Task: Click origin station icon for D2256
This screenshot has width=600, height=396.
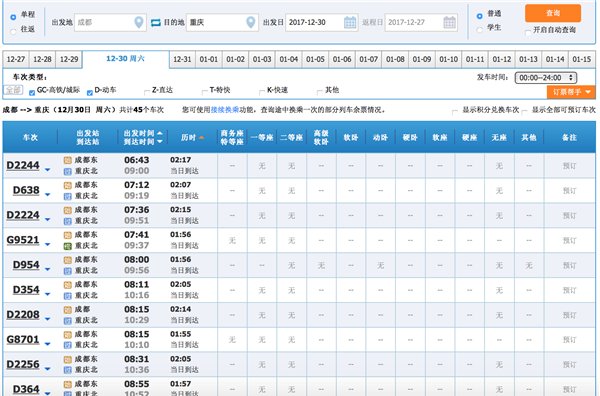Action: [68, 359]
